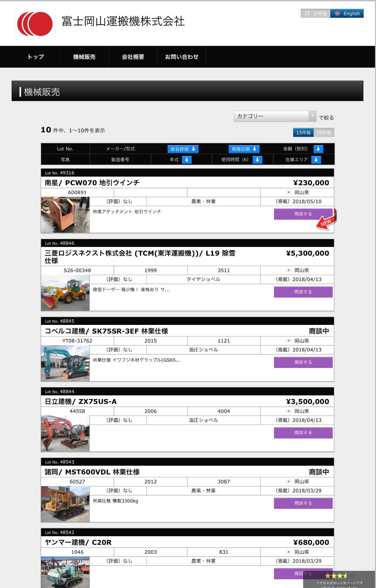Click the タイヤショベル category text
The width and height of the screenshot is (376, 588).
(203, 279)
